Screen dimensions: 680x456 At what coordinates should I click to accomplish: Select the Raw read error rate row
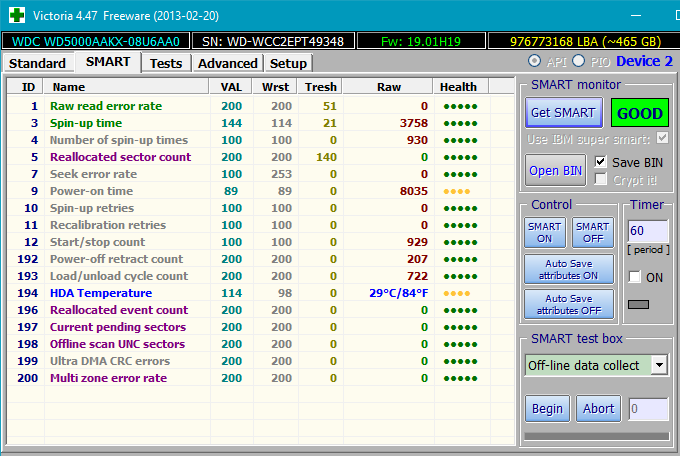click(x=260, y=106)
